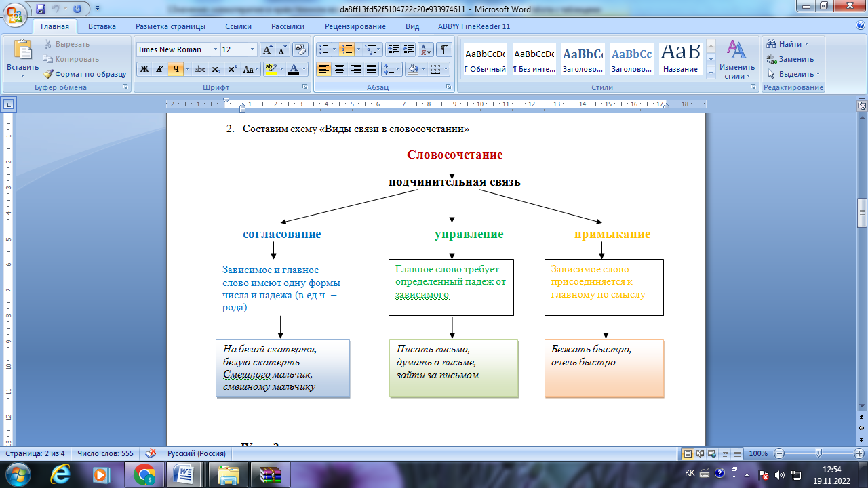Center-align the paragraph
This screenshot has width=868, height=488.
click(340, 69)
